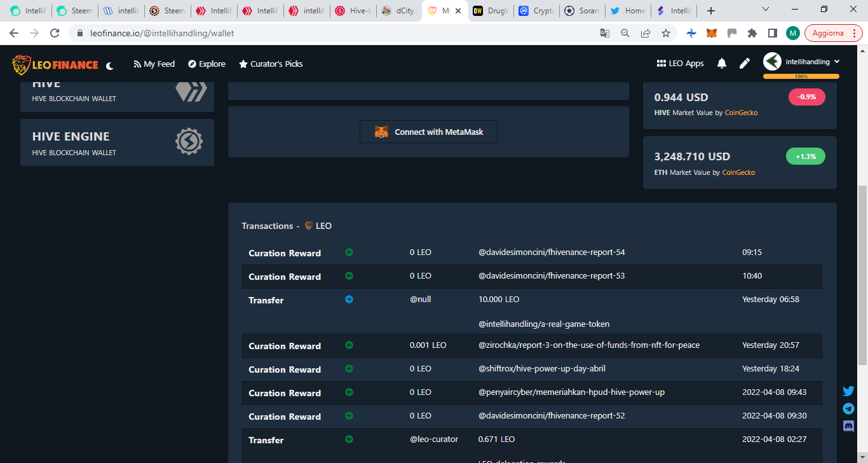Select the HIVE ENGINE wallet card
Viewport: 868px width, 463px height.
click(117, 142)
